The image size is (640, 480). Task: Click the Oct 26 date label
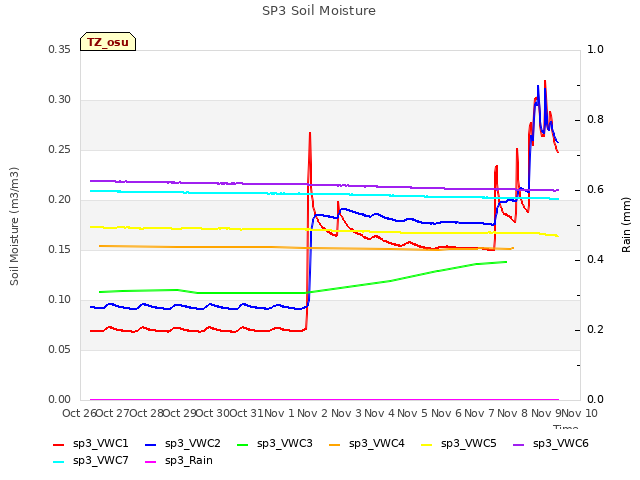click(79, 414)
